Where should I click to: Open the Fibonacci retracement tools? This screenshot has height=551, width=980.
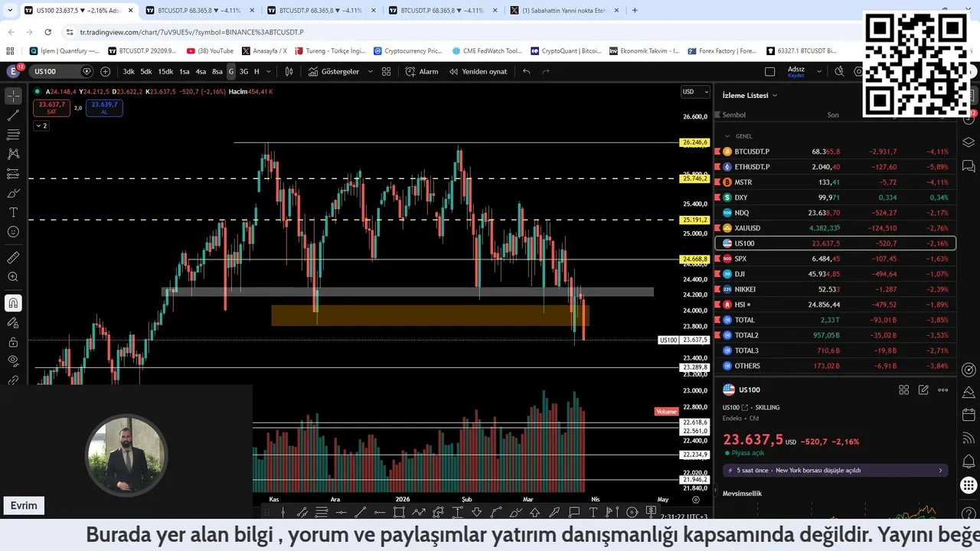coord(13,135)
